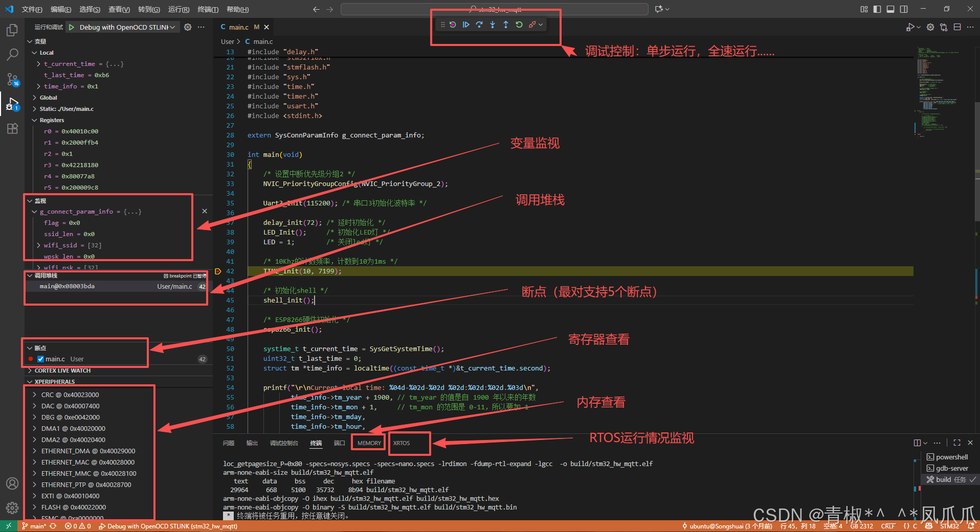
Task: Expand wifi_ssid in the watch panel
Action: (38, 245)
